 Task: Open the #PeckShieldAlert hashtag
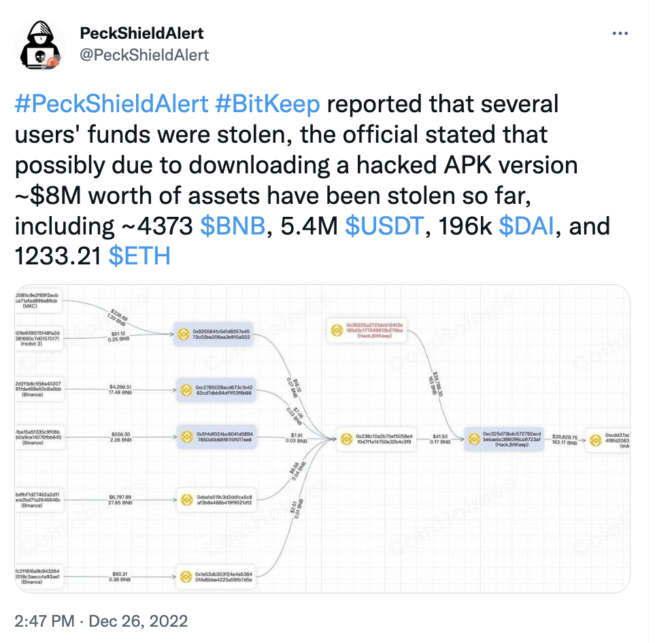click(112, 104)
